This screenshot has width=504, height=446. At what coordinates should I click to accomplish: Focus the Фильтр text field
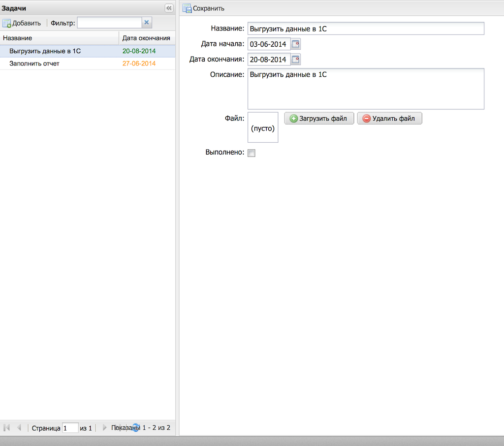click(x=109, y=23)
